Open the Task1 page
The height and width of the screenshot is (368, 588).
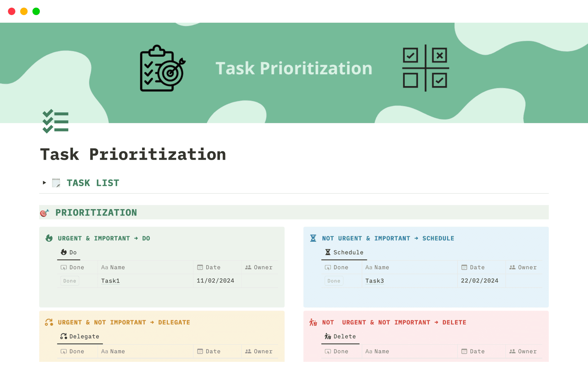pyautogui.click(x=110, y=281)
